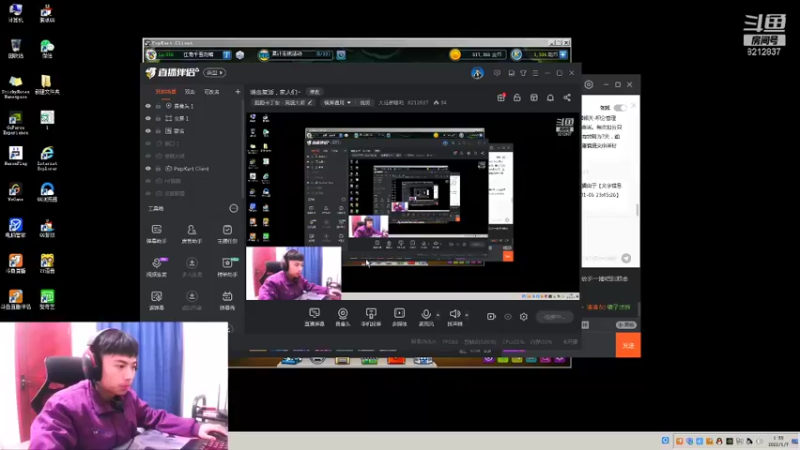Add a new source with the plus icon
This screenshot has width=800, height=450.
tap(237, 92)
